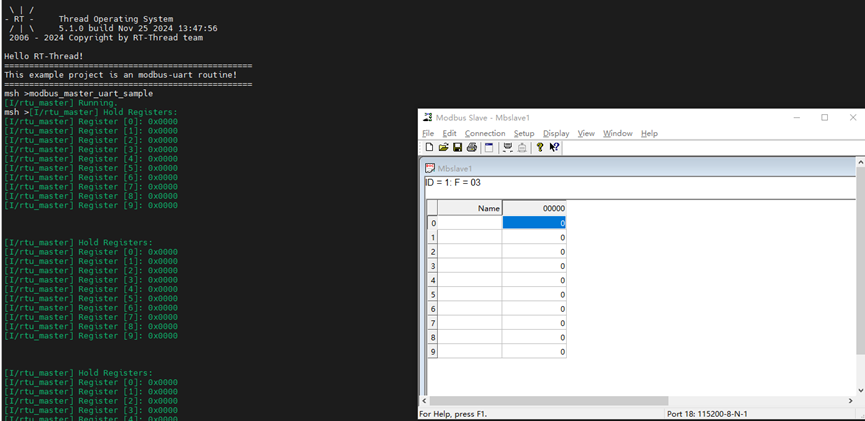Screen dimensions: 865x421
Task: Click the 'For Help, press F1.' status text
Action: tap(453, 414)
